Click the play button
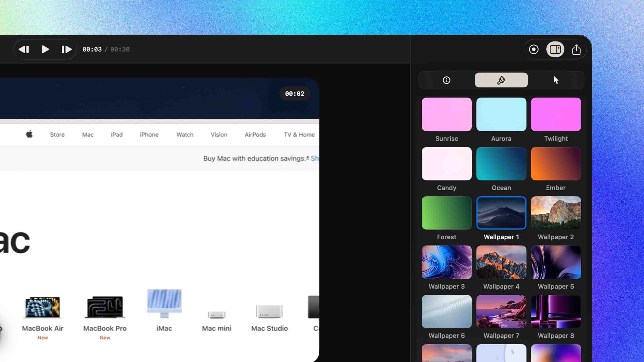The height and width of the screenshot is (362, 644). (x=45, y=49)
